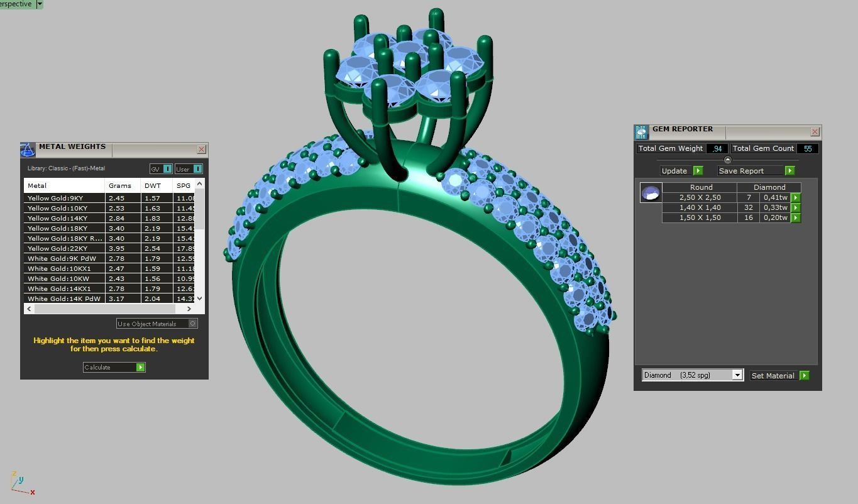Click the Gem Reporter panel icon
The height and width of the screenshot is (504, 858).
[641, 132]
